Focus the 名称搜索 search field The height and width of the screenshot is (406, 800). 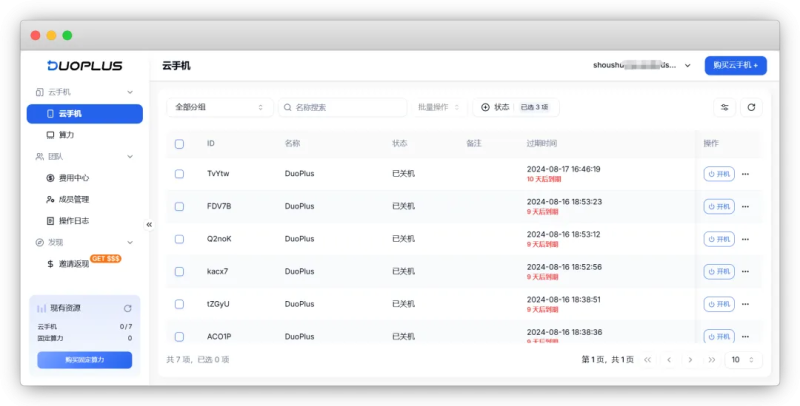pyautogui.click(x=342, y=107)
